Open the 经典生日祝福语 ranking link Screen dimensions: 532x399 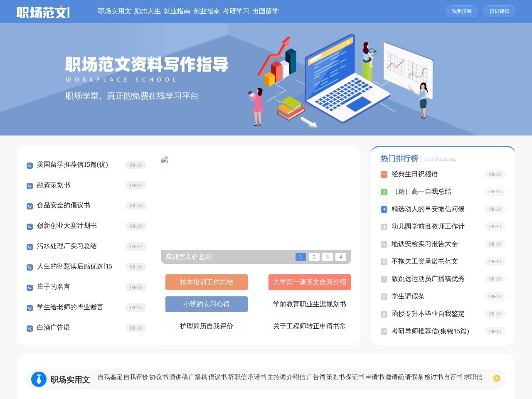[414, 174]
